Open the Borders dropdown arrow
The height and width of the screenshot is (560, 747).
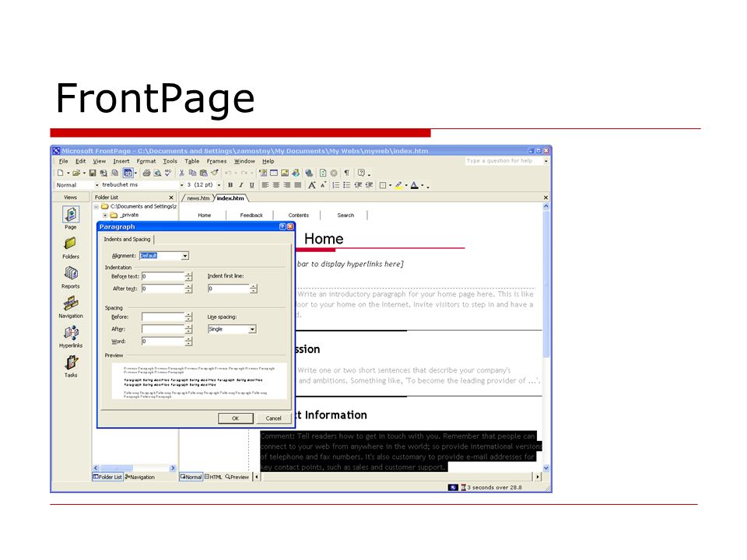click(x=390, y=185)
